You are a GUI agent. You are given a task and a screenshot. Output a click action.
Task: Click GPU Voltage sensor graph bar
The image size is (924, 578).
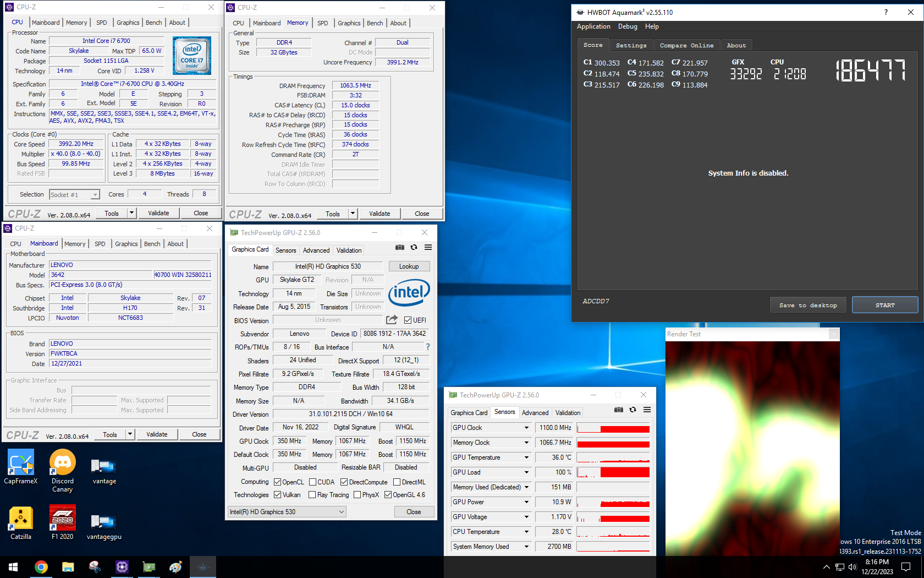[613, 517]
